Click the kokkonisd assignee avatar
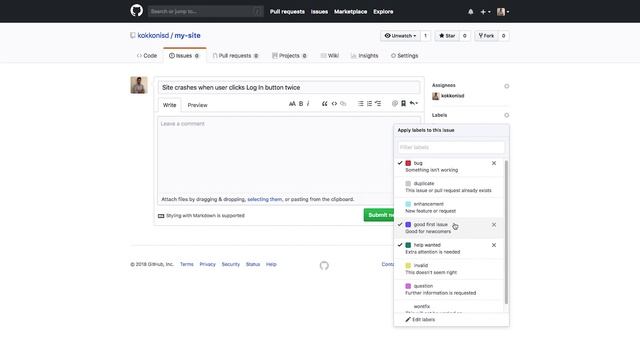Image resolution: width=640 pixels, height=360 pixels. (x=436, y=96)
